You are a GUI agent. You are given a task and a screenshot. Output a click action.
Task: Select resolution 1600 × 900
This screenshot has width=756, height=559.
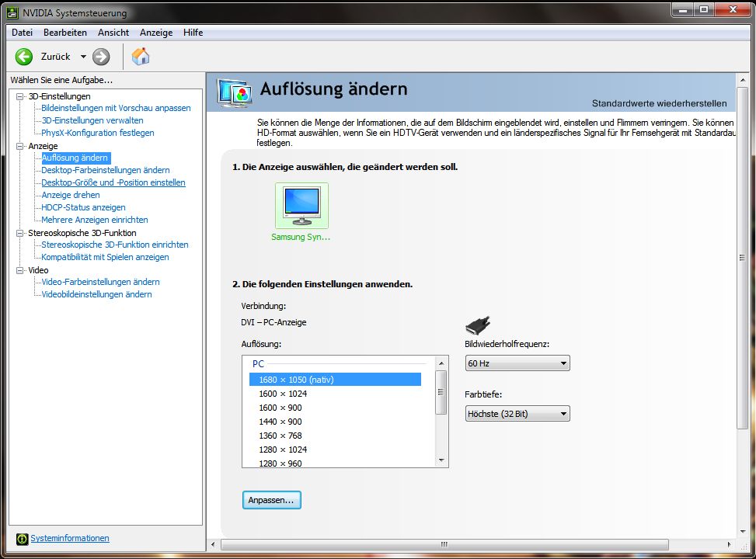(x=335, y=408)
